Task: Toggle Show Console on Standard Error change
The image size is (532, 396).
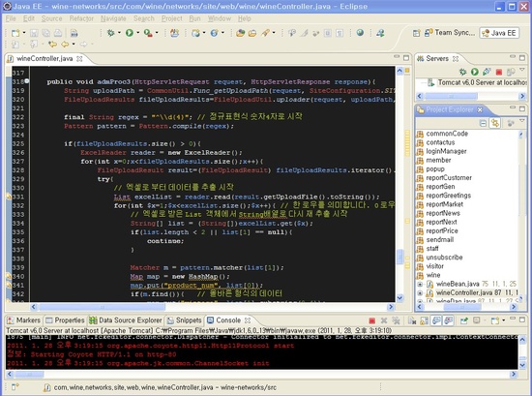Action: tap(449, 320)
